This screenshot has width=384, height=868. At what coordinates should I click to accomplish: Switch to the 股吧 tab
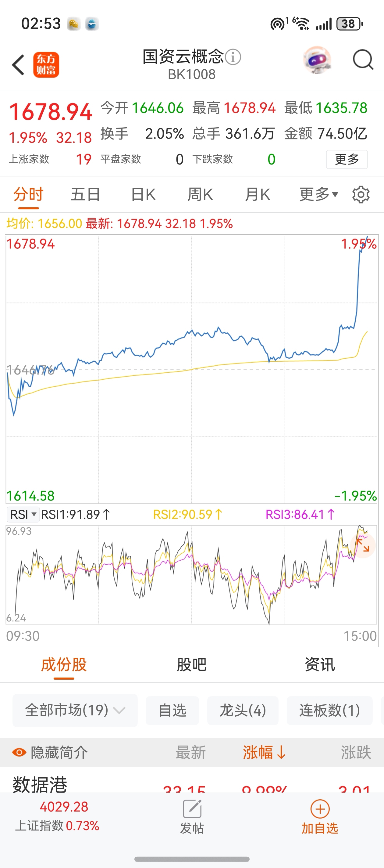pos(192,664)
